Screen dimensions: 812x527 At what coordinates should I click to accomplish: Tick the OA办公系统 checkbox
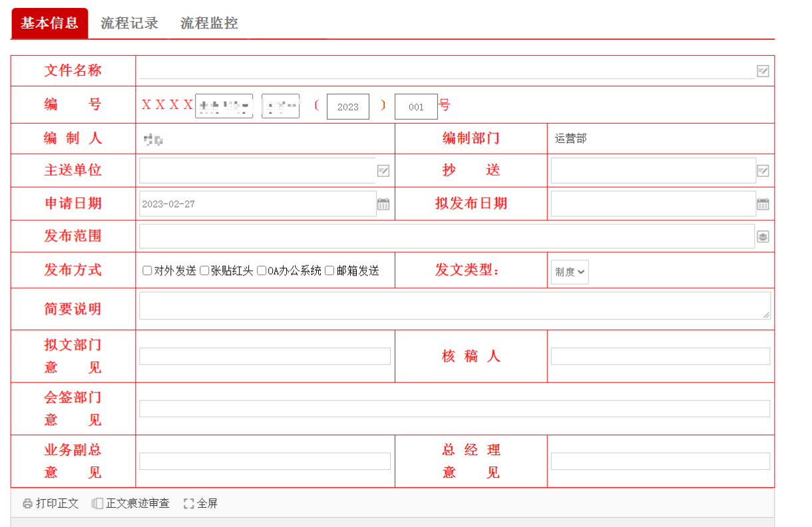pos(262,271)
